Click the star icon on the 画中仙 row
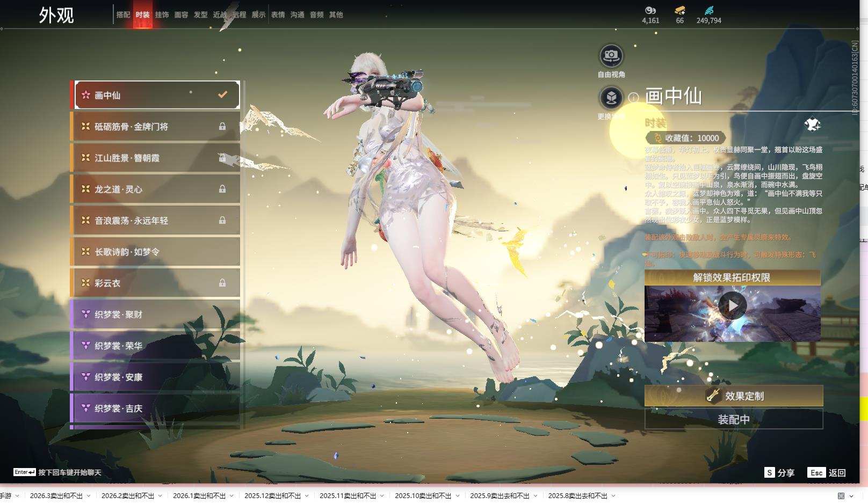Viewport: 868px width, 504px height. click(85, 95)
